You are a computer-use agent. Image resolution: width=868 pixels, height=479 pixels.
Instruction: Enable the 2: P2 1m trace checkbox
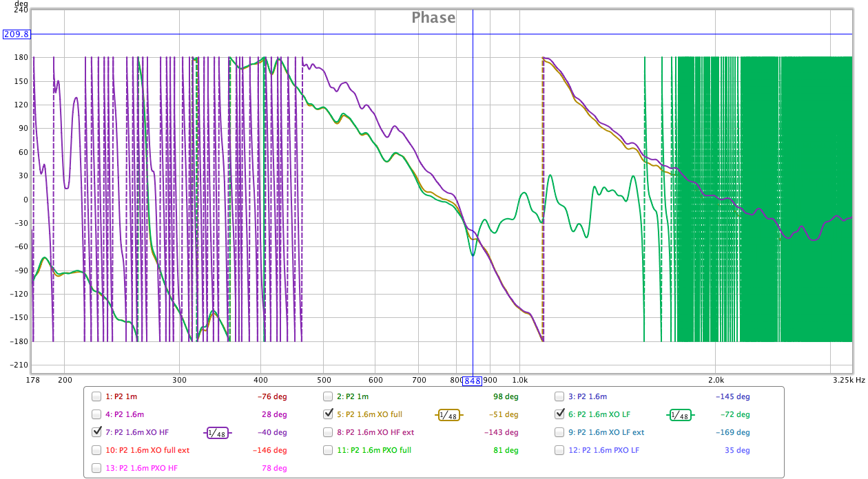point(329,396)
